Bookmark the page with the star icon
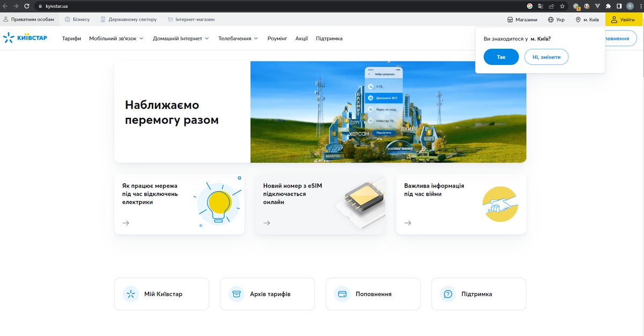This screenshot has height=336, width=644. click(x=562, y=6)
